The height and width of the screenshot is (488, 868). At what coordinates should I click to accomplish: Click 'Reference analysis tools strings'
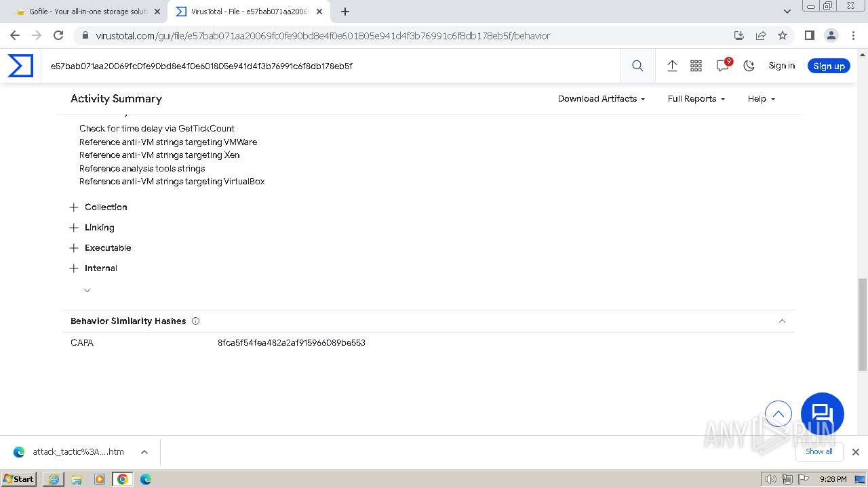pos(142,169)
